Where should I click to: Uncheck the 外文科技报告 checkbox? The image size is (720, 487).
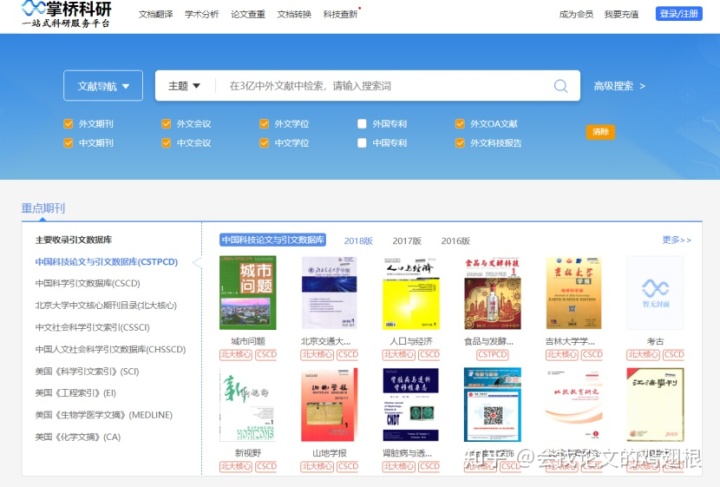[460, 143]
